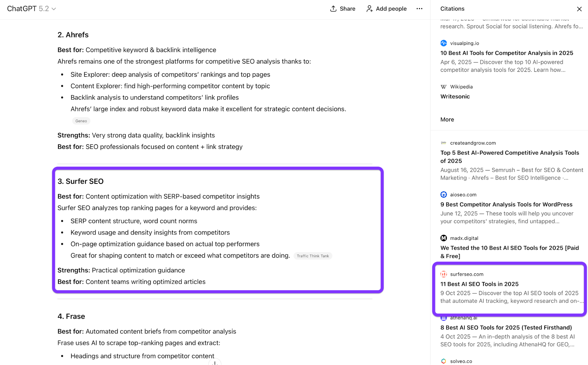Open the Writesonic Wikipedia citation
The width and height of the screenshot is (588, 365).
[455, 97]
